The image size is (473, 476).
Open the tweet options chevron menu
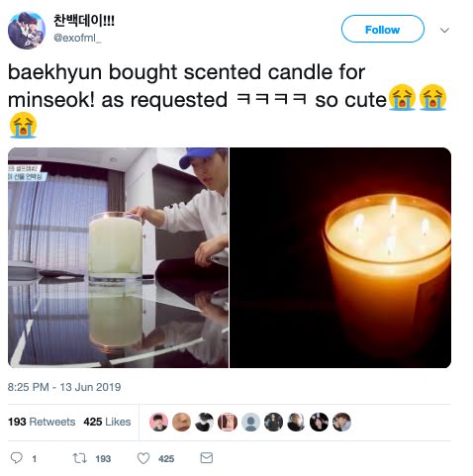tap(444, 31)
